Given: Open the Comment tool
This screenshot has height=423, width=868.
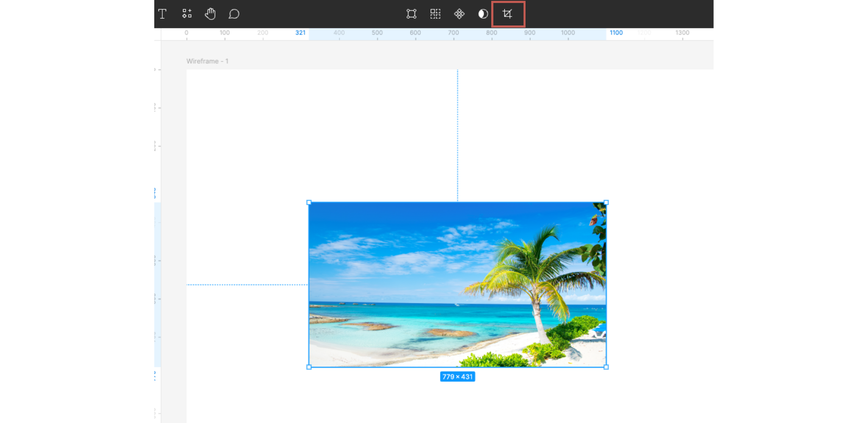Looking at the screenshot, I should (x=234, y=14).
